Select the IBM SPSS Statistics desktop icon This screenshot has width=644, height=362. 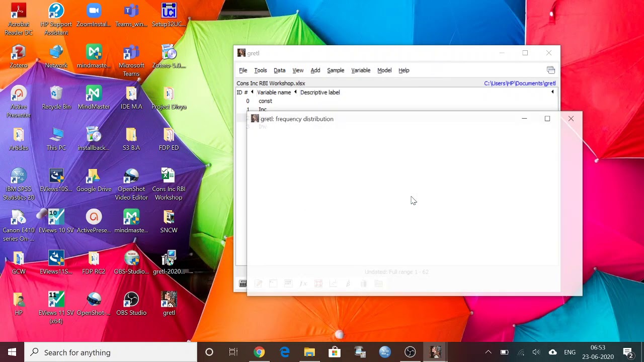click(19, 185)
